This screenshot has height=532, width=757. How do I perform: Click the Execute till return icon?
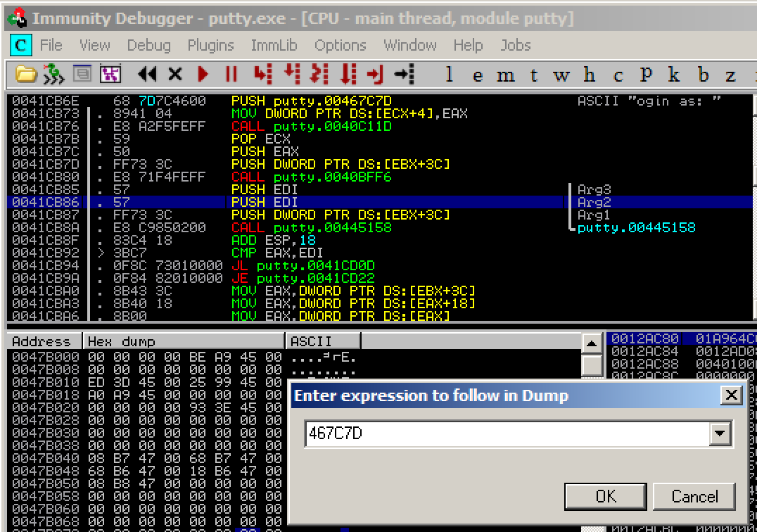pos(375,75)
